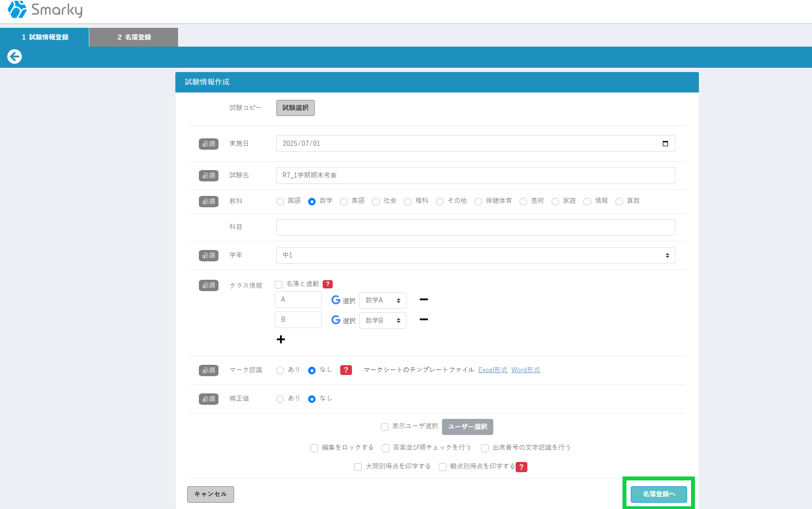Toggle the 表示ユーザ選択 checkbox

click(384, 427)
